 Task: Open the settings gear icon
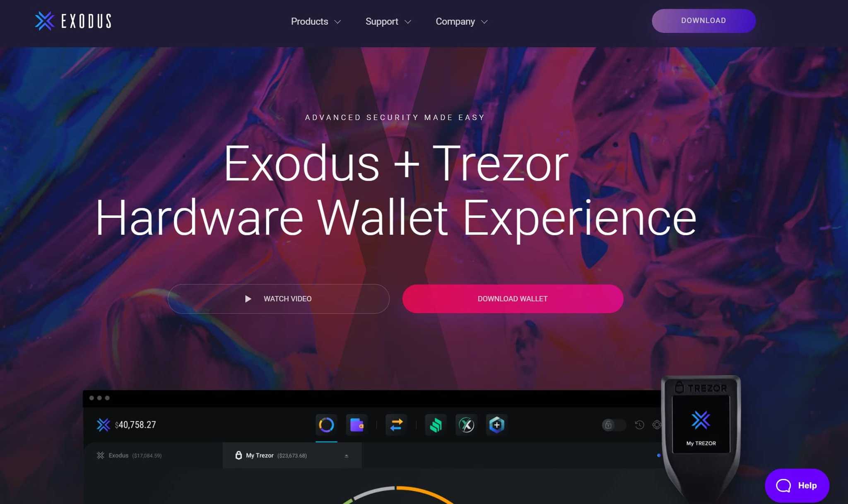pyautogui.click(x=657, y=424)
